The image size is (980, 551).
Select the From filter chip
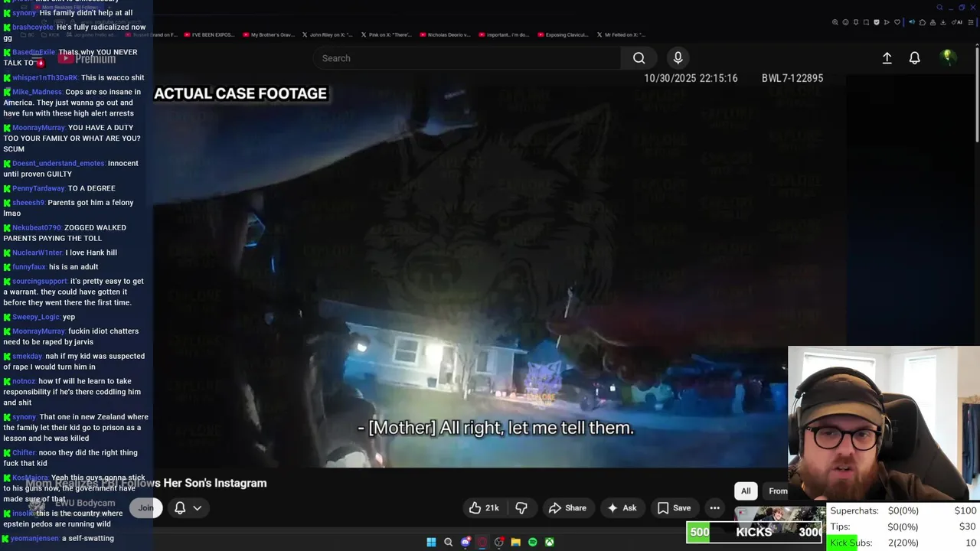tap(776, 491)
